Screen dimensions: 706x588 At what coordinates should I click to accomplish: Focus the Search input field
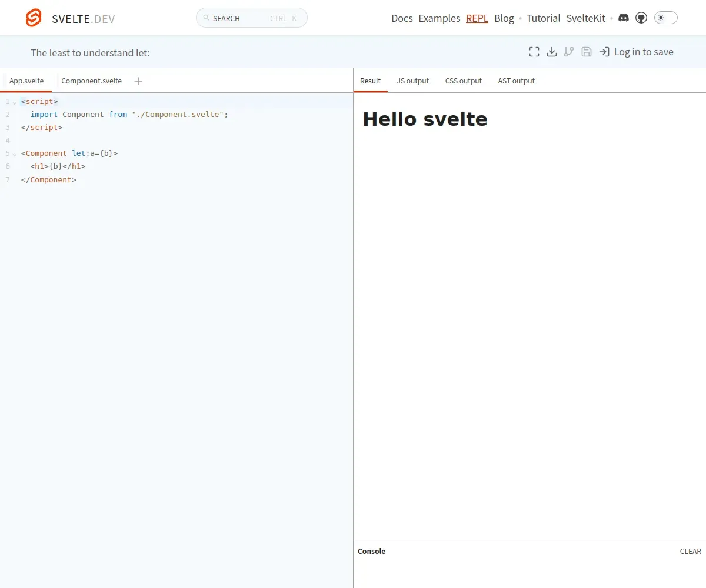[x=252, y=18]
